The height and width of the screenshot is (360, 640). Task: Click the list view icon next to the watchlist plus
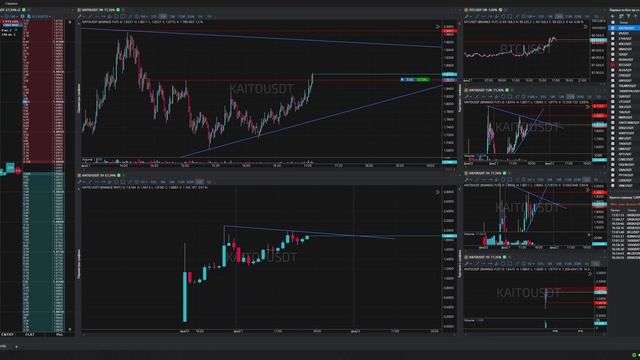point(621,16)
